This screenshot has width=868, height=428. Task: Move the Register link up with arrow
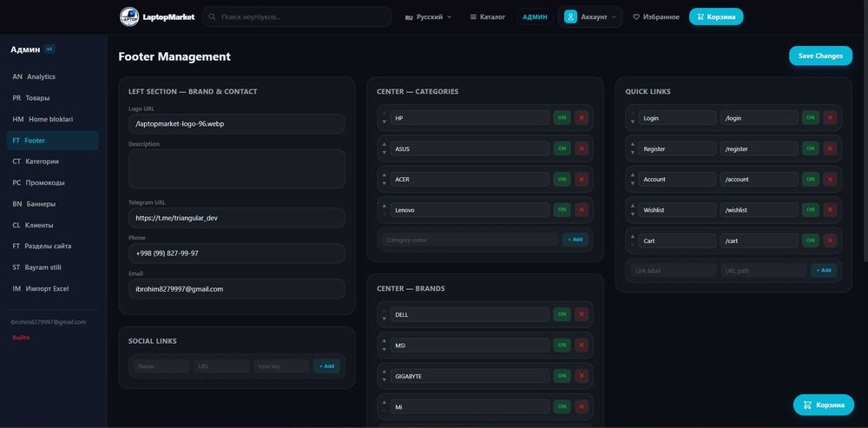633,145
